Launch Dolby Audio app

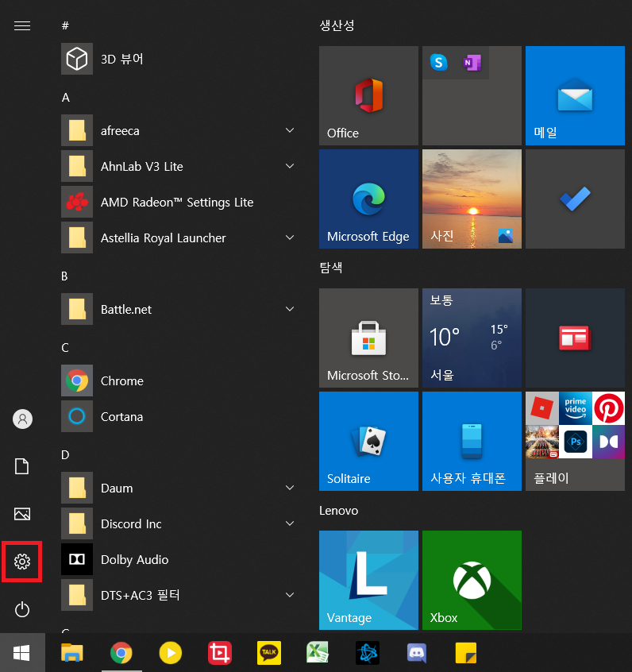178,559
